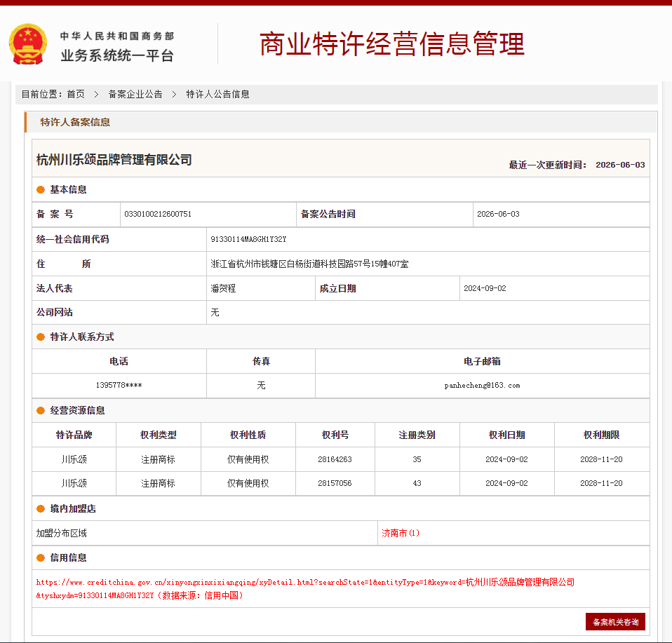672x643 pixels.
Task: Click the 商业特许经营信息管理 page title
Action: coord(391,43)
